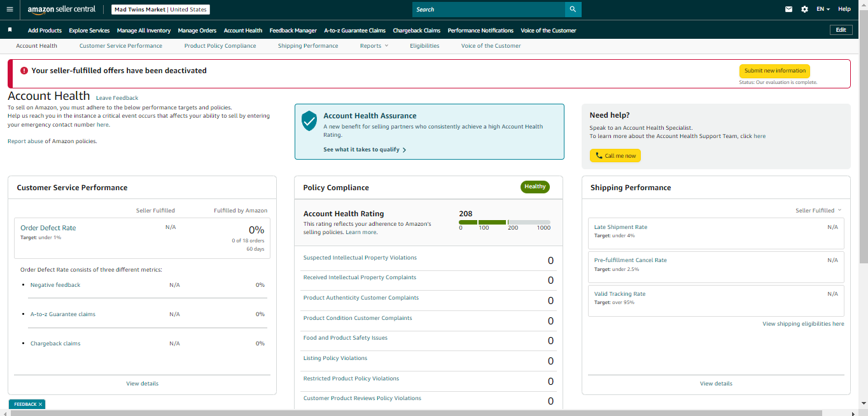This screenshot has width=868, height=416.
Task: Click Submit new information button
Action: 774,71
